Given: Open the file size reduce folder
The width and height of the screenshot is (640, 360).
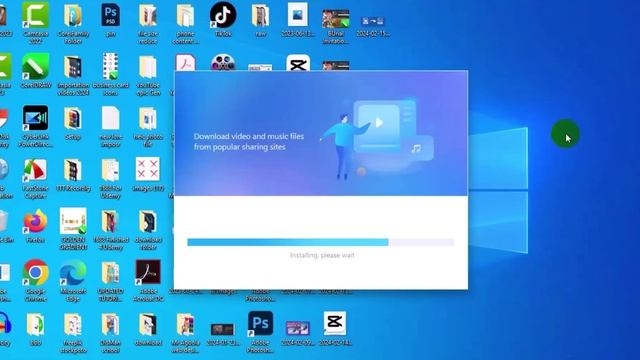Looking at the screenshot, I should (x=148, y=16).
